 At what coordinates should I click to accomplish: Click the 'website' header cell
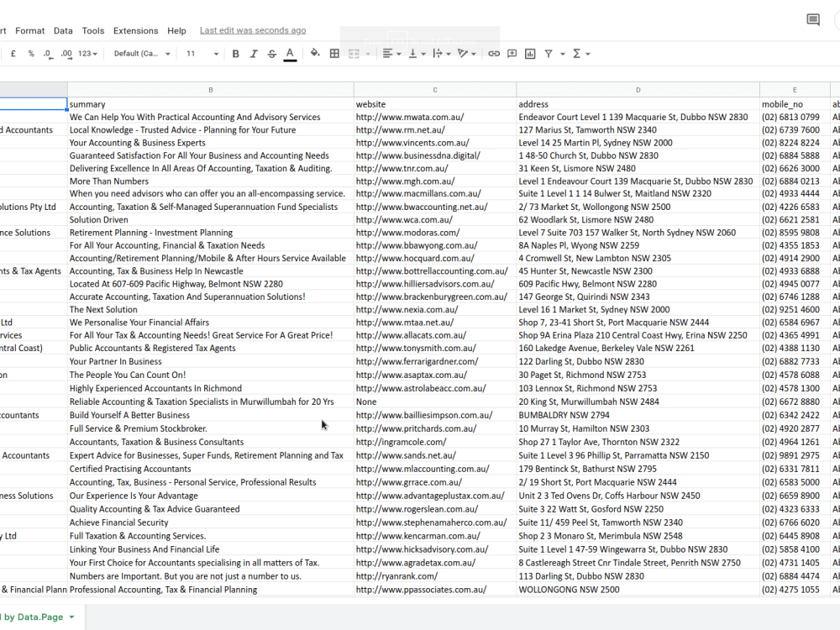(435, 104)
